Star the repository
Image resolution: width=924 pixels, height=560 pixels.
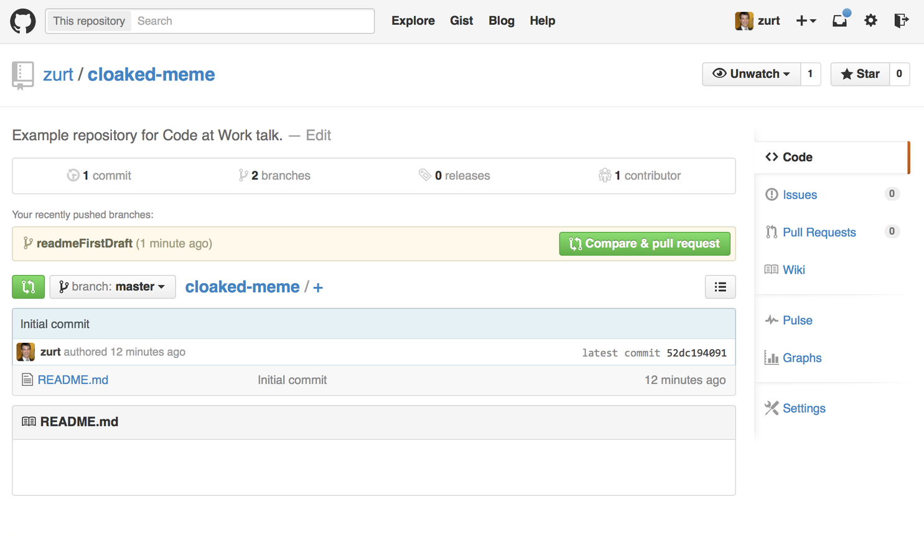pyautogui.click(x=860, y=74)
